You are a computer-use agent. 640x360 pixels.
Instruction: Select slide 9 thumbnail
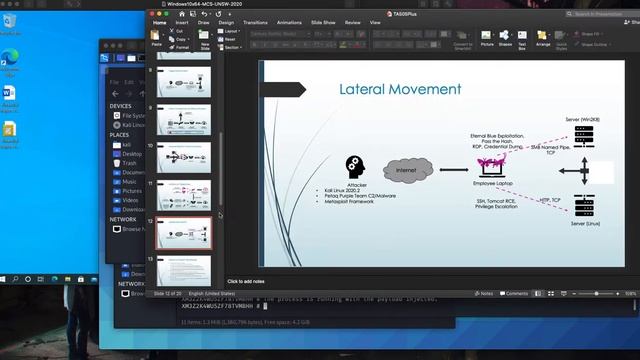[184, 120]
